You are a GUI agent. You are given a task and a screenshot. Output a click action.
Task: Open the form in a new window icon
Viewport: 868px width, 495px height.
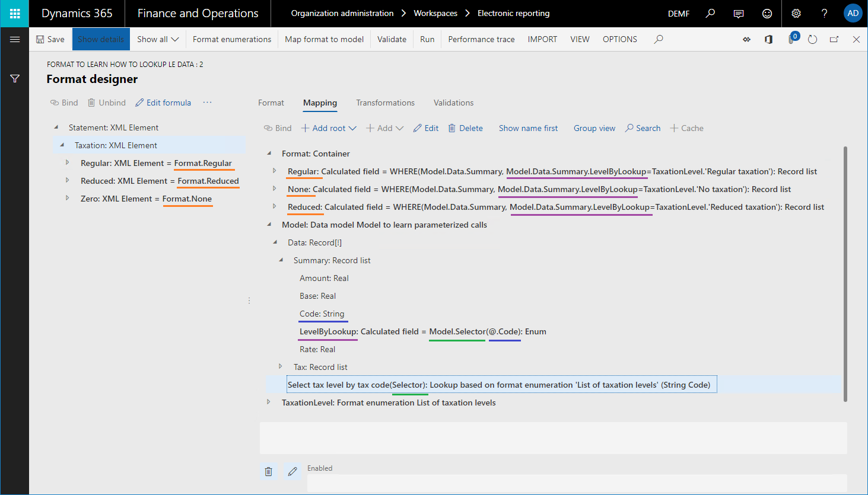click(x=834, y=39)
